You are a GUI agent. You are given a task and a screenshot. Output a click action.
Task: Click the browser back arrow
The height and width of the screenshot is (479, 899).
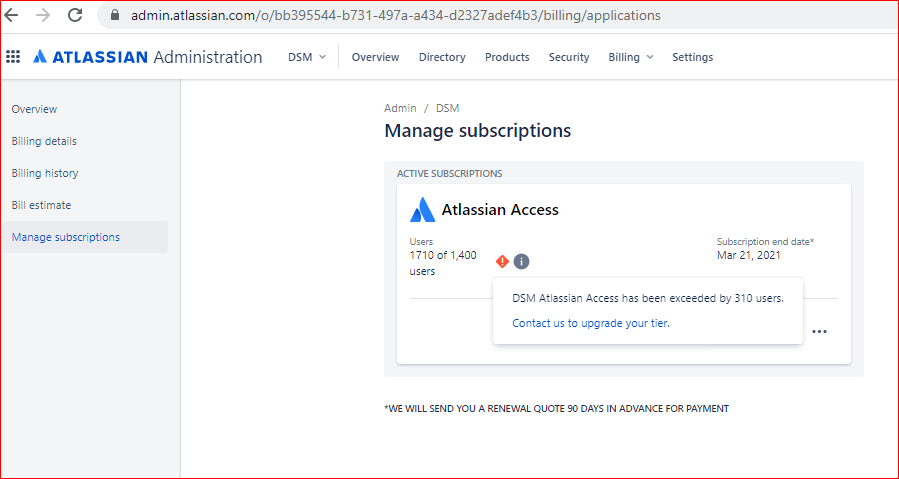pos(11,15)
